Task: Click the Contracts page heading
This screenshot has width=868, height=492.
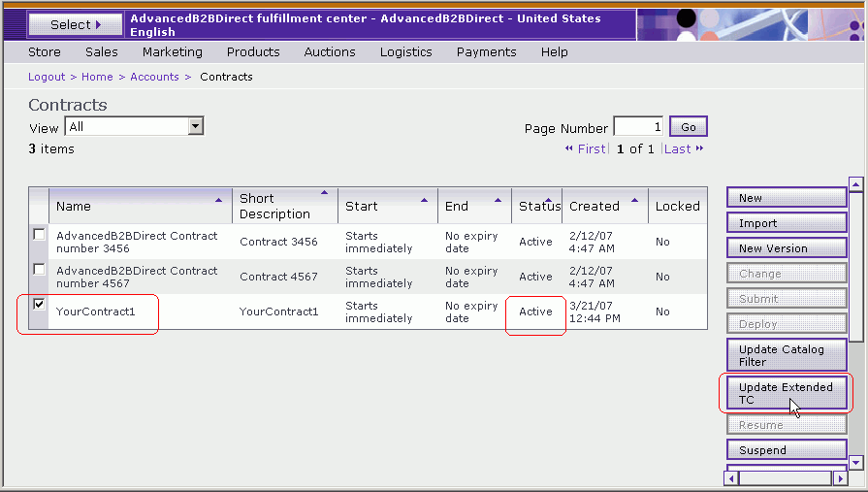Action: 68,105
